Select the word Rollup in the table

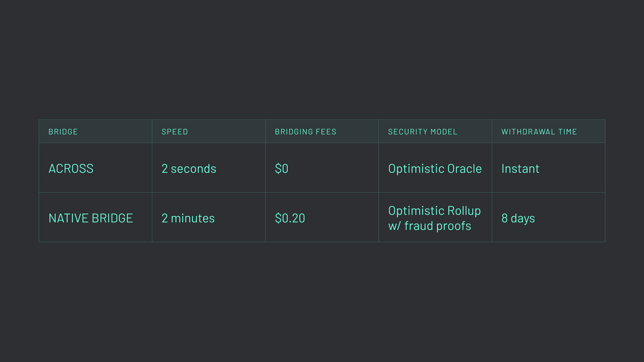coord(464,211)
